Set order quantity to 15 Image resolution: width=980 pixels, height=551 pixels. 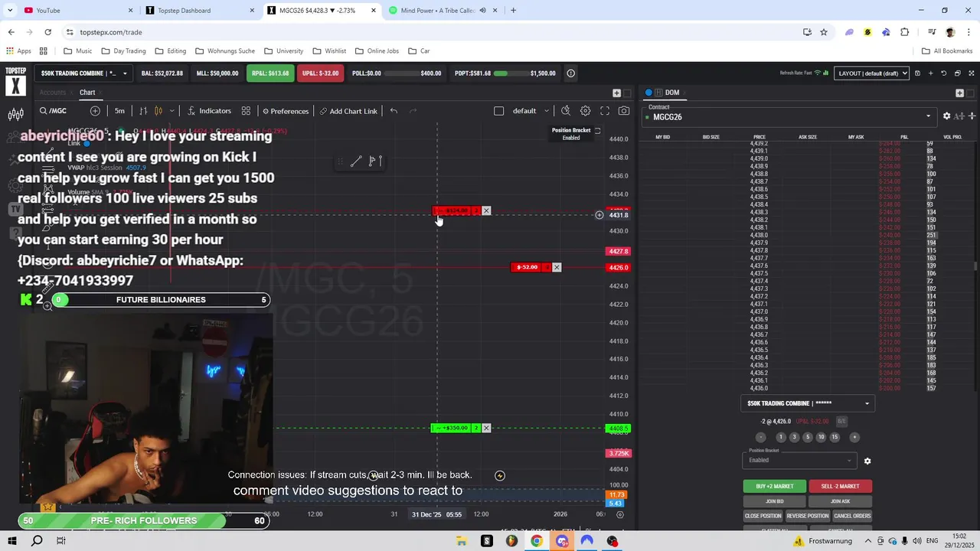(x=835, y=437)
